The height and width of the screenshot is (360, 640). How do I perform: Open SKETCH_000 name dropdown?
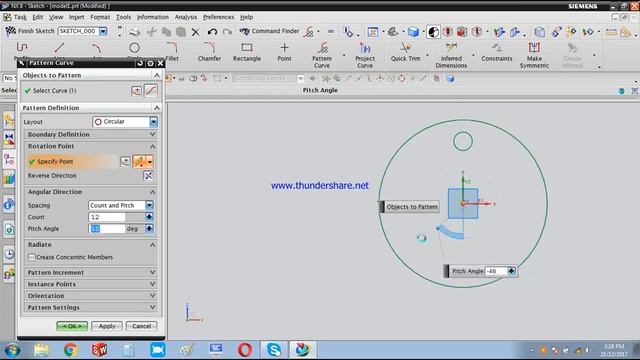click(103, 31)
